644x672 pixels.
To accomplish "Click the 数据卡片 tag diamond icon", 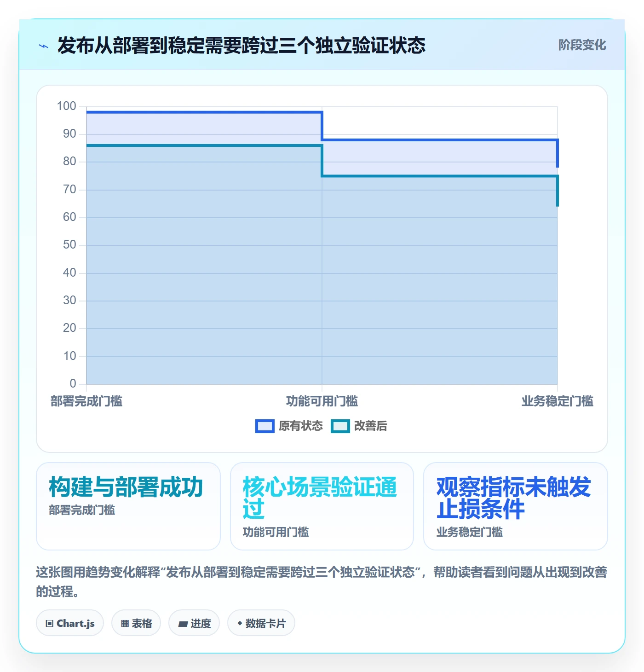I will [240, 623].
